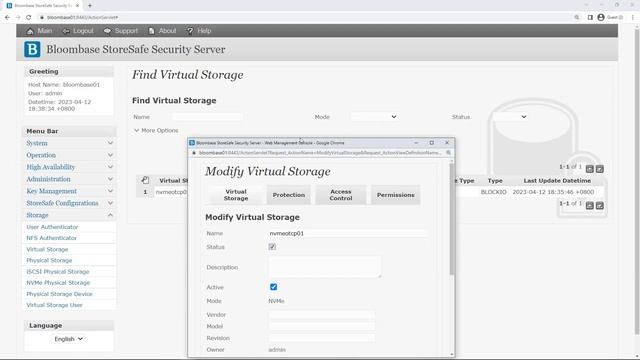Viewport: 640px width, 360px height.
Task: Expand More Options in search form
Action: (x=156, y=131)
